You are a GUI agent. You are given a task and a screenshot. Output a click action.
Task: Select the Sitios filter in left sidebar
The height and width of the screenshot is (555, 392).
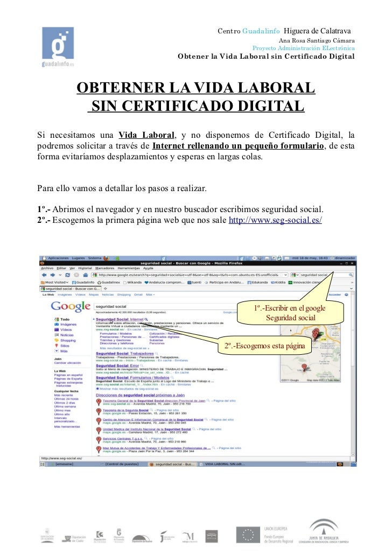point(62,346)
